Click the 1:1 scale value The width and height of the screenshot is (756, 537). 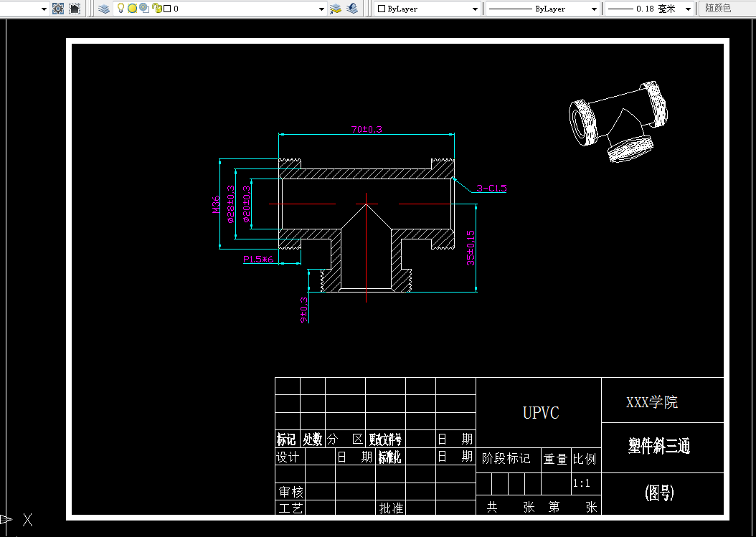(582, 483)
